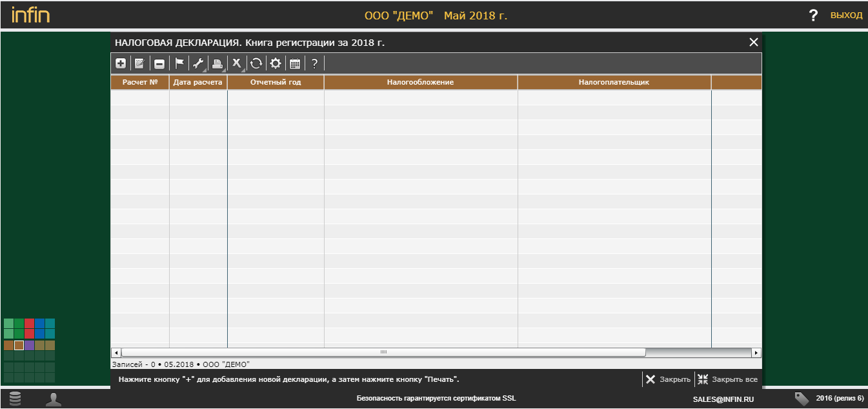Click the flag toolbar icon
Viewport: 868px width, 409px height.
[180, 63]
